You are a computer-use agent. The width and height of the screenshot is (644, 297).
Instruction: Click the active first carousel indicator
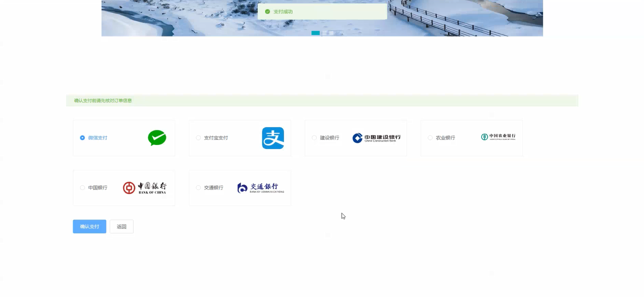pos(315,33)
